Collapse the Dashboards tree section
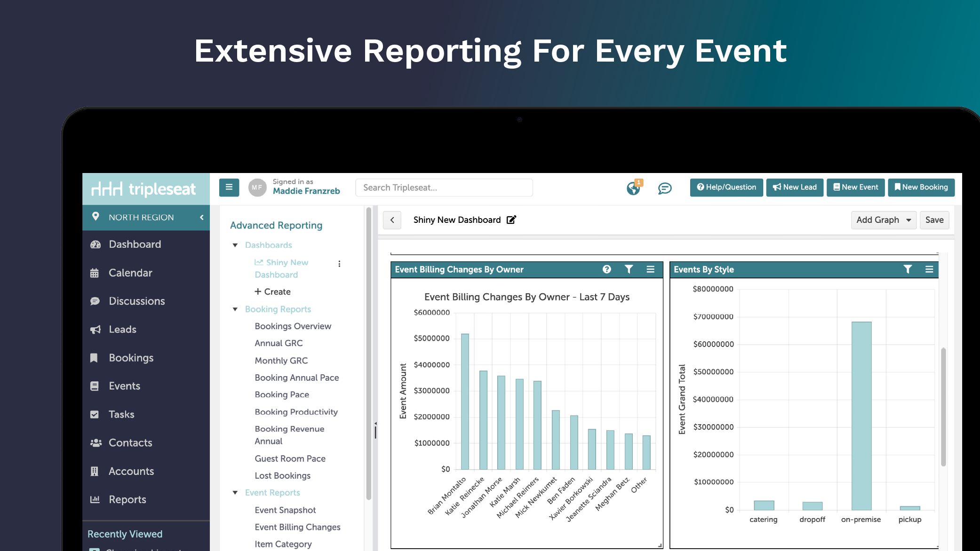This screenshot has height=551, width=980. pyautogui.click(x=235, y=245)
